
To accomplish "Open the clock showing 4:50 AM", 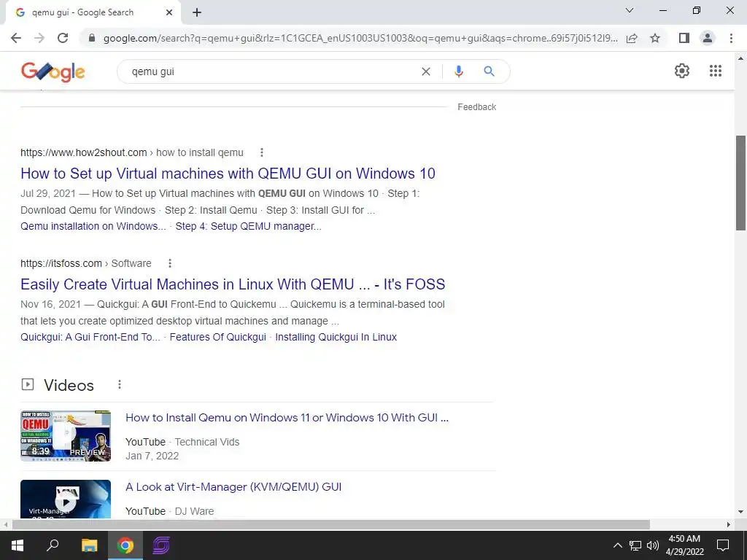I will pyautogui.click(x=684, y=545).
